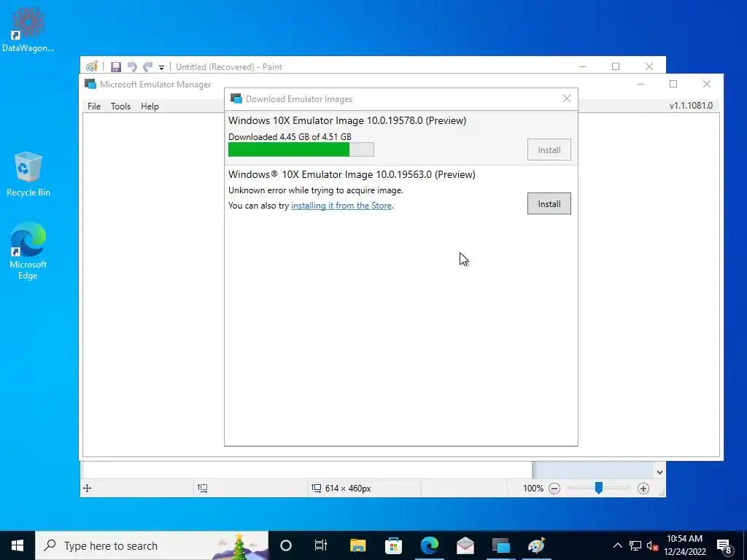Click the Unknown error while trying message
This screenshot has height=560, width=747.
[x=315, y=190]
